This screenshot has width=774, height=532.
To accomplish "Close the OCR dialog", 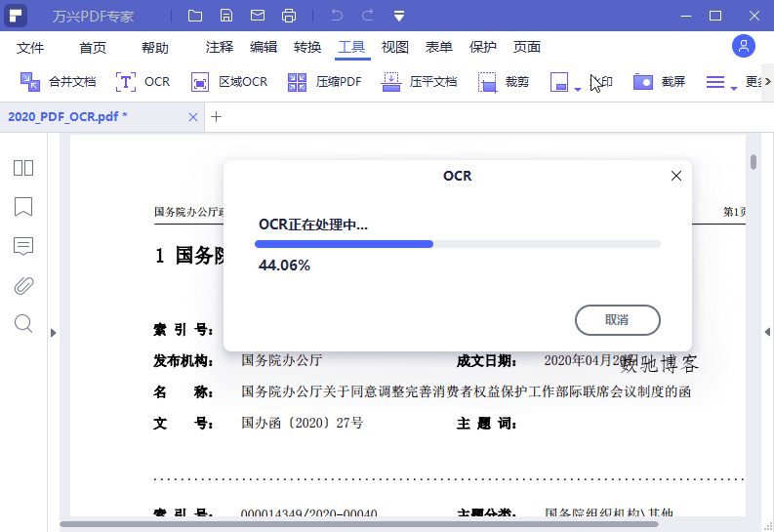I will click(x=676, y=176).
